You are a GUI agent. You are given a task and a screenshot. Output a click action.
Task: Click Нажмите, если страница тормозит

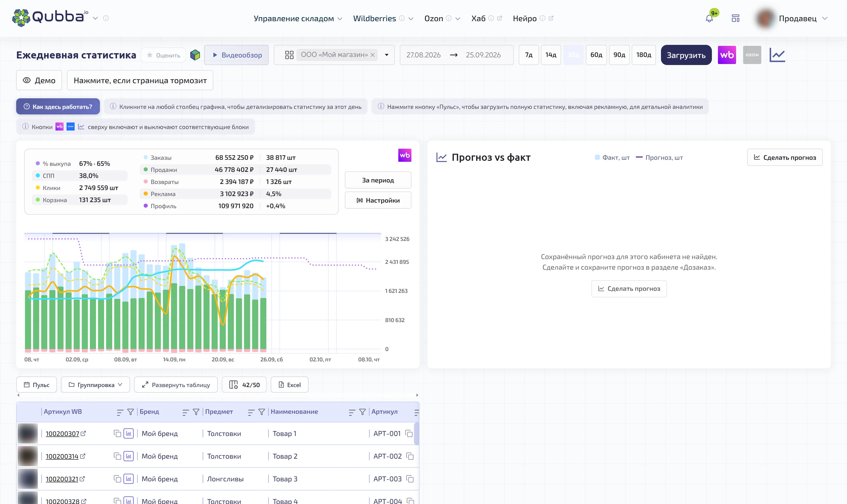pos(140,80)
